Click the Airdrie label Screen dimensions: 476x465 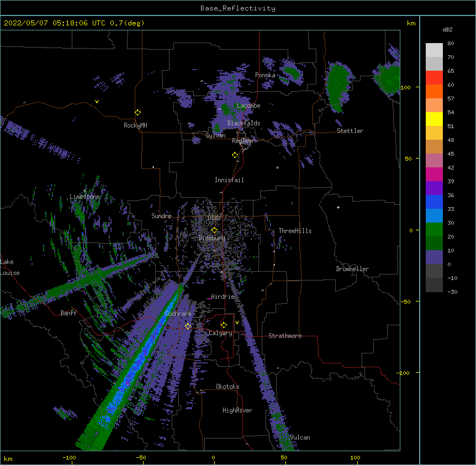[223, 297]
